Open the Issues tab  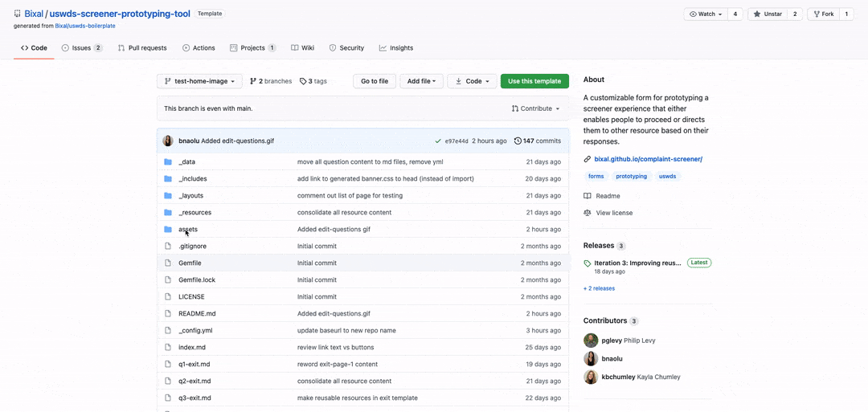tap(82, 48)
